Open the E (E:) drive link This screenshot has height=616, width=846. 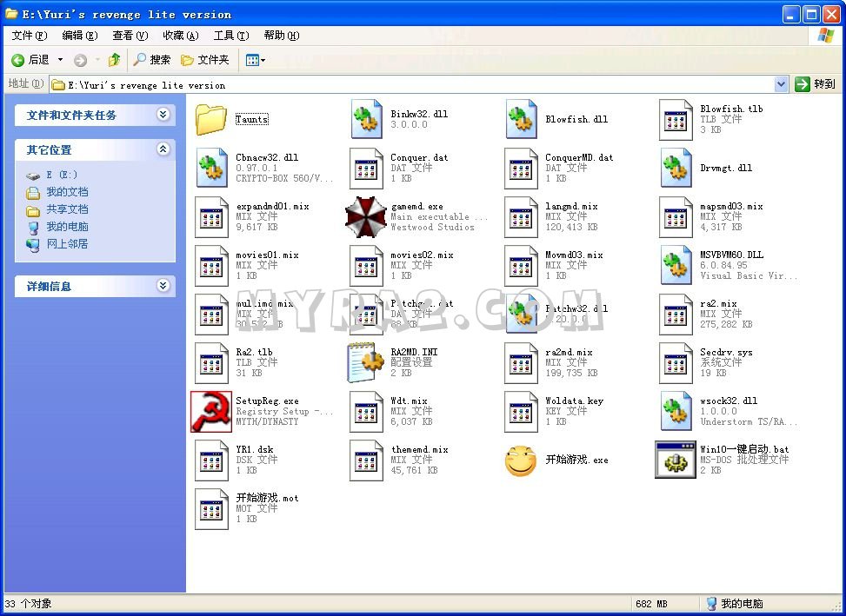coord(62,175)
